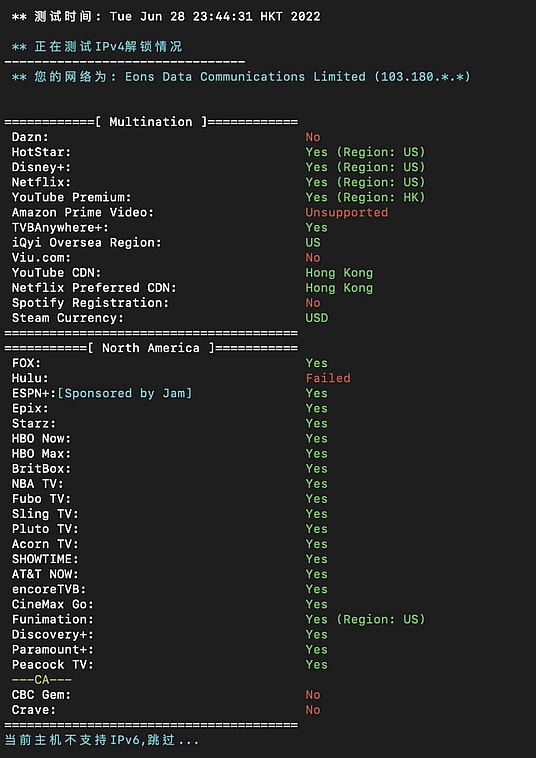Click the HBO Max label
Screen dimensions: 536x758
[42, 454]
